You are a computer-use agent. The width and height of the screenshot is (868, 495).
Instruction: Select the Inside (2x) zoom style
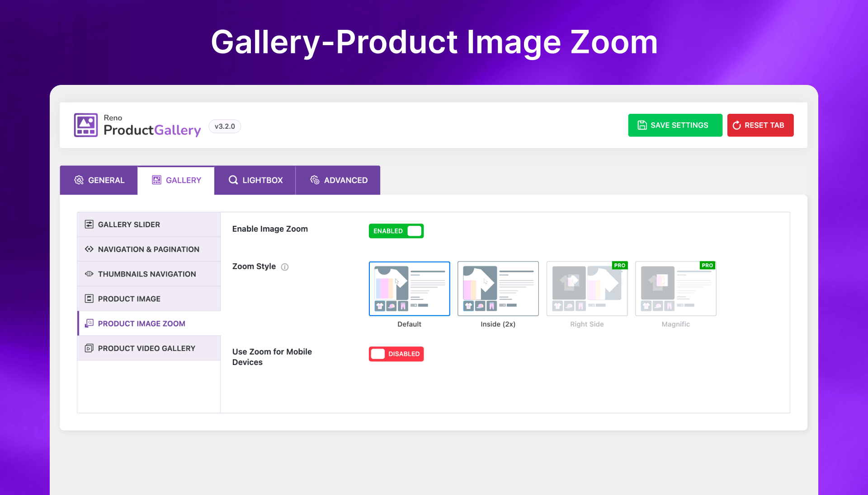498,289
